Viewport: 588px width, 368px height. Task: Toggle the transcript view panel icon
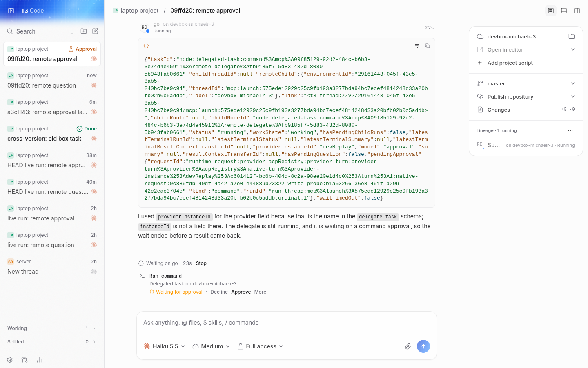551,11
